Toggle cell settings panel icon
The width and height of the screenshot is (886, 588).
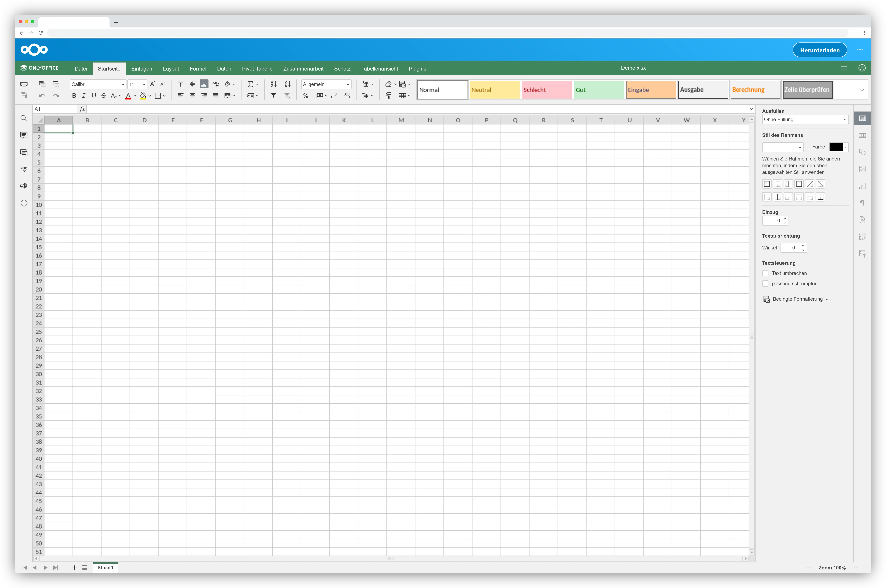[x=862, y=118]
